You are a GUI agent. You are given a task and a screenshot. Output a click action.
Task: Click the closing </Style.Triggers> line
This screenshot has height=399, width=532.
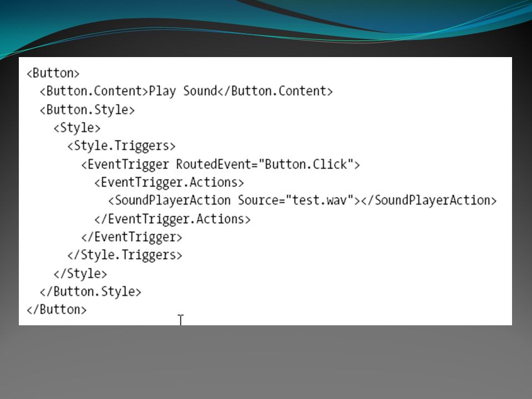(x=125, y=255)
